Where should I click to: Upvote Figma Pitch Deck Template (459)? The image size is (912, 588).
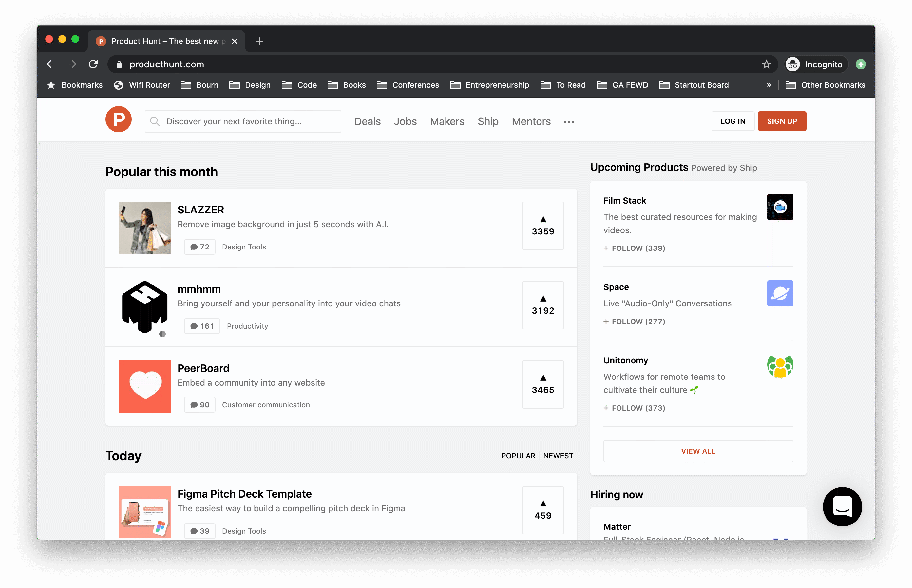pyautogui.click(x=543, y=510)
